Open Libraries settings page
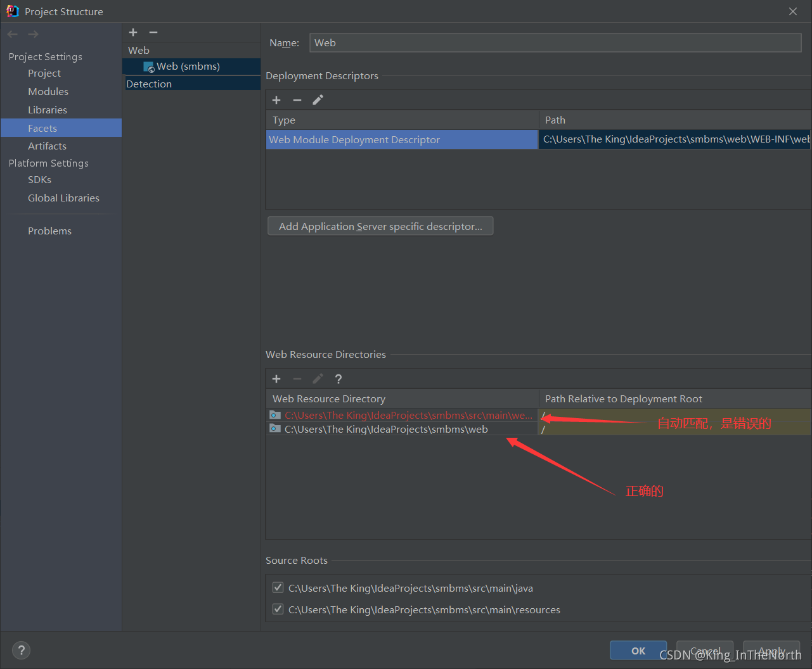 point(48,110)
